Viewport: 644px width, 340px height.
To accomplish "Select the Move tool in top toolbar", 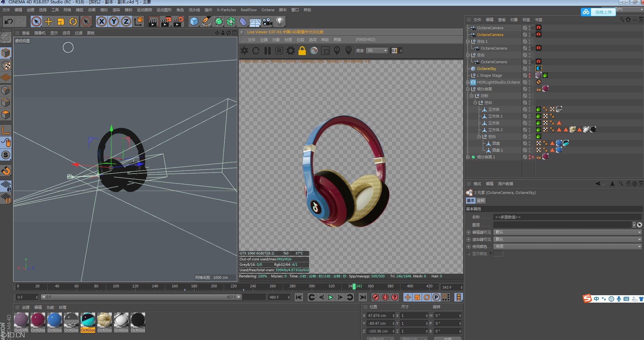I will pos(49,22).
